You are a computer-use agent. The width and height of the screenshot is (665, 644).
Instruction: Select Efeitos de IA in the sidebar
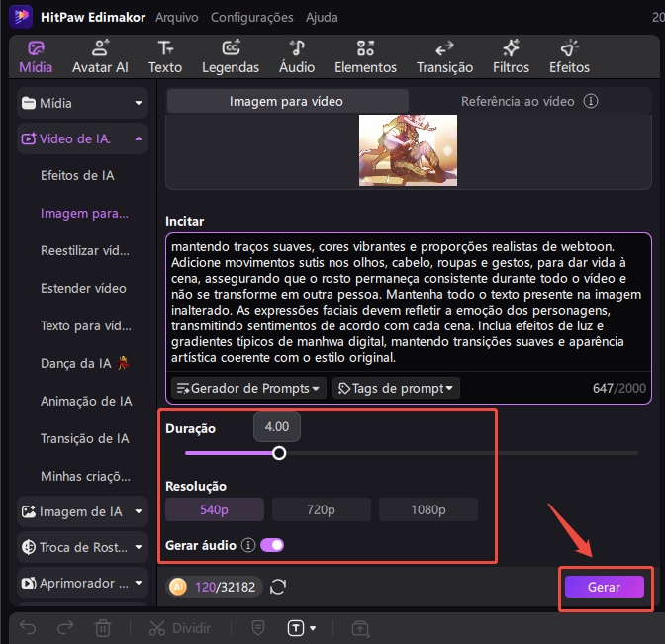click(x=77, y=175)
